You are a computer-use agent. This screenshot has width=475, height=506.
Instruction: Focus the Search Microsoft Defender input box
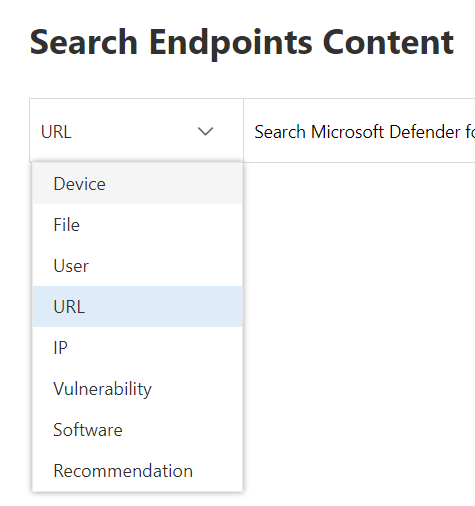(359, 131)
